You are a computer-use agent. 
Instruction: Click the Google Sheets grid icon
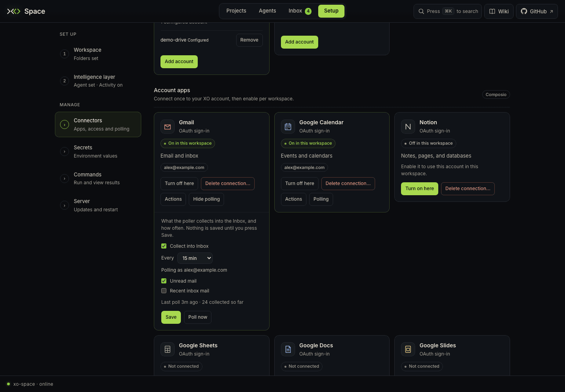168,349
